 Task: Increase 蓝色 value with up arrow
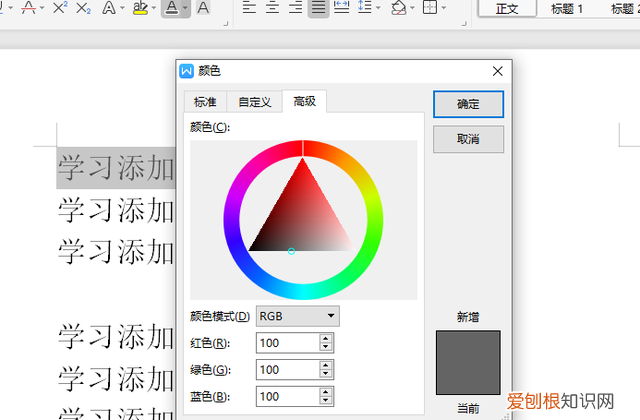pyautogui.click(x=325, y=392)
